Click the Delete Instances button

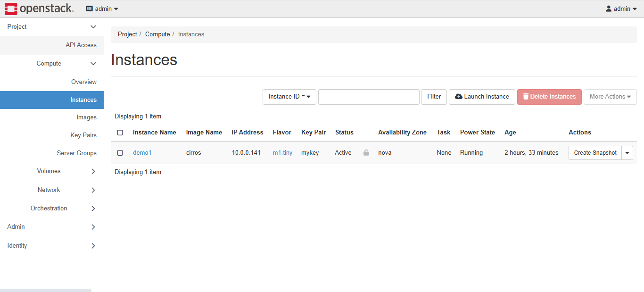coord(549,97)
